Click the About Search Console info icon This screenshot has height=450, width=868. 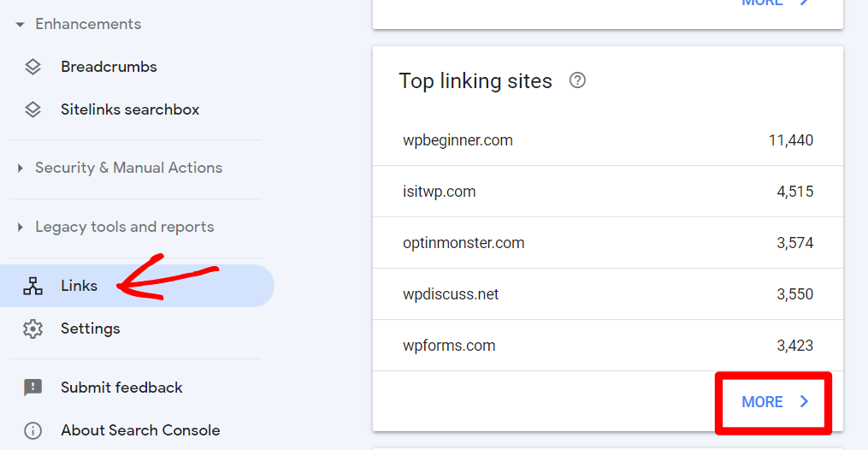(x=32, y=430)
